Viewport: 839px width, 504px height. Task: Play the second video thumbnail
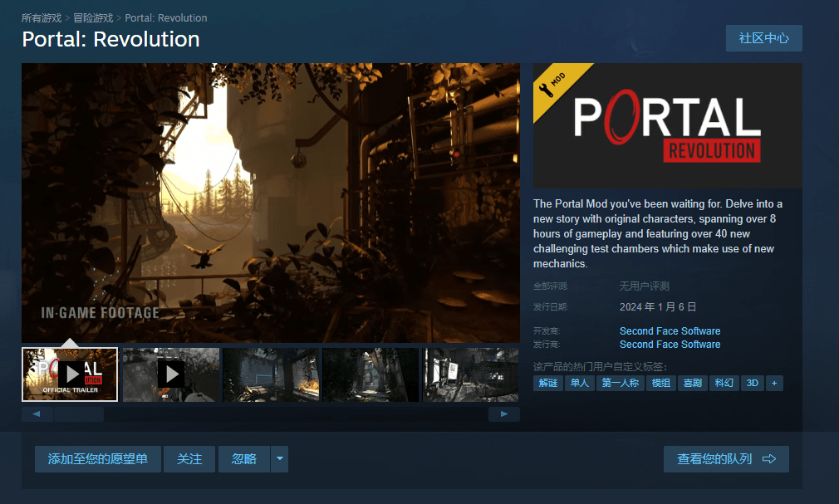pyautogui.click(x=171, y=374)
